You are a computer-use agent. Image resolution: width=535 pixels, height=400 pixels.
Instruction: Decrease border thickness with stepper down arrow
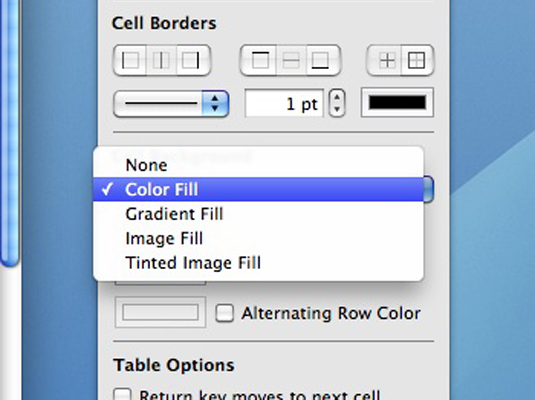coord(337,110)
